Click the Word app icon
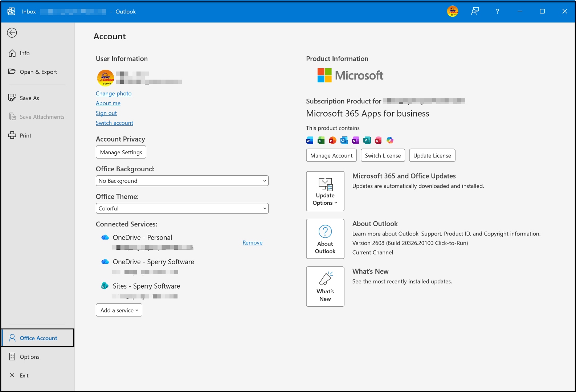The width and height of the screenshot is (576, 392). point(310,140)
